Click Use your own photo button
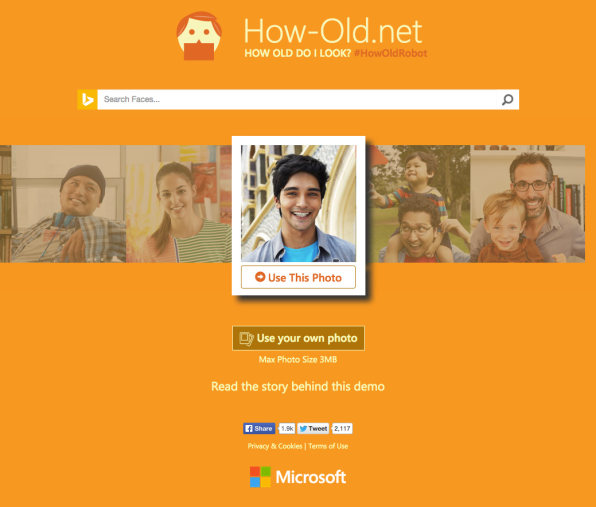The height and width of the screenshot is (507, 596). click(298, 338)
